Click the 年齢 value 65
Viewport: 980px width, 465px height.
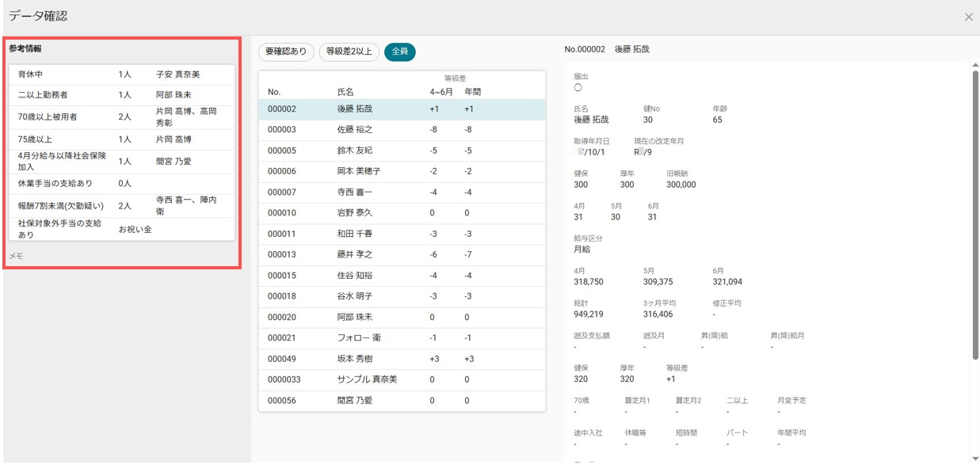[718, 120]
